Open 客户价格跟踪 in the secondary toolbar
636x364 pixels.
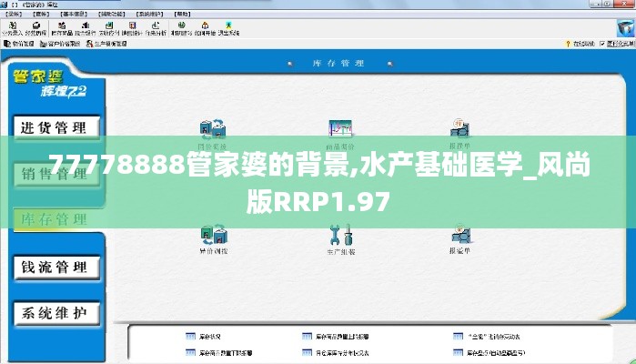(x=60, y=44)
